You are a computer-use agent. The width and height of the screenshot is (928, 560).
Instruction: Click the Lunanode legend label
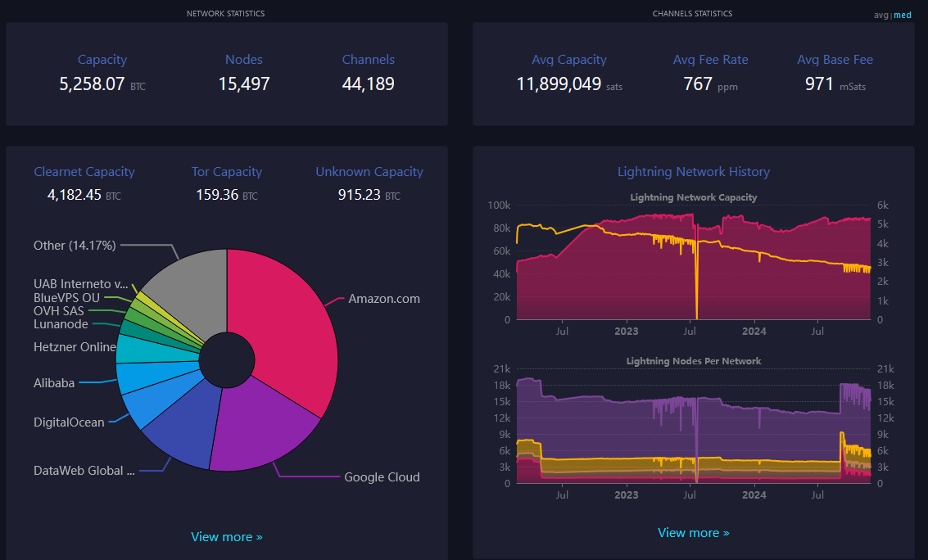coord(61,324)
